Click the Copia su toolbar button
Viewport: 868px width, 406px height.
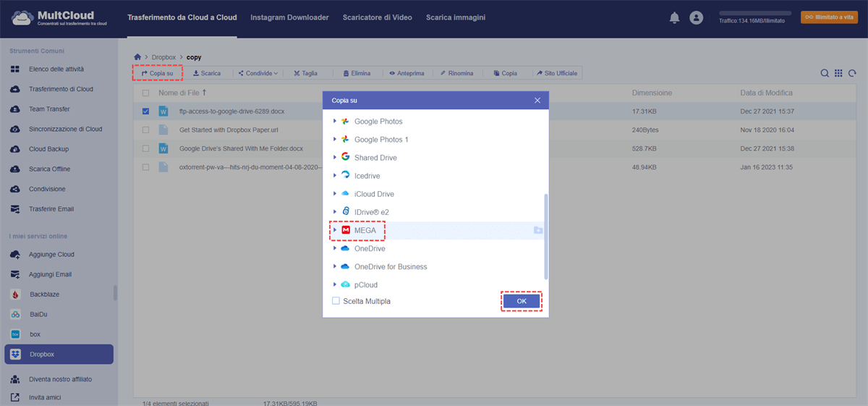(x=157, y=73)
